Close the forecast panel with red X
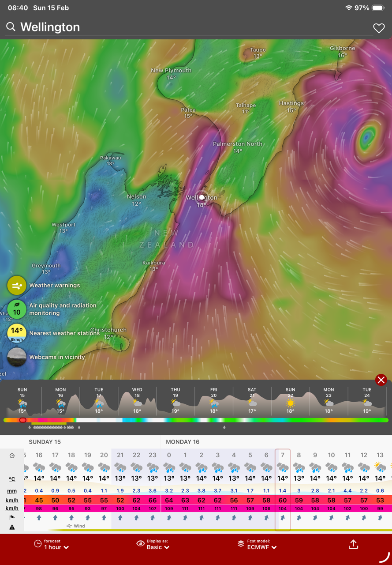This screenshot has width=392, height=565. click(x=381, y=380)
